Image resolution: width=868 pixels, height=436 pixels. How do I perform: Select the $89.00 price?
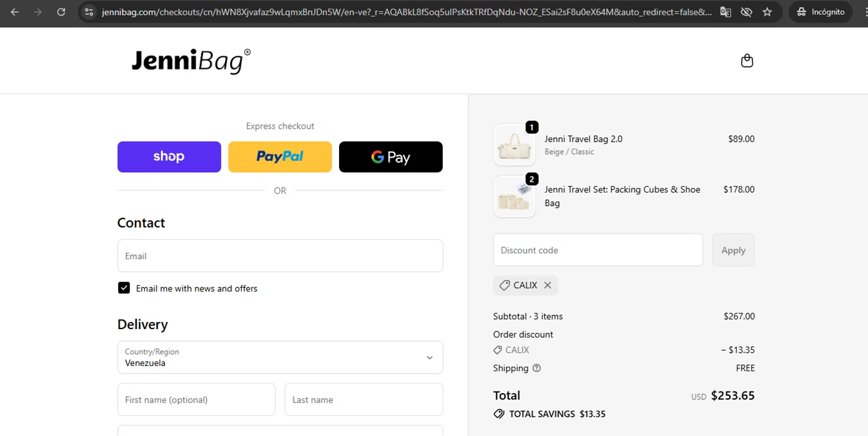741,139
